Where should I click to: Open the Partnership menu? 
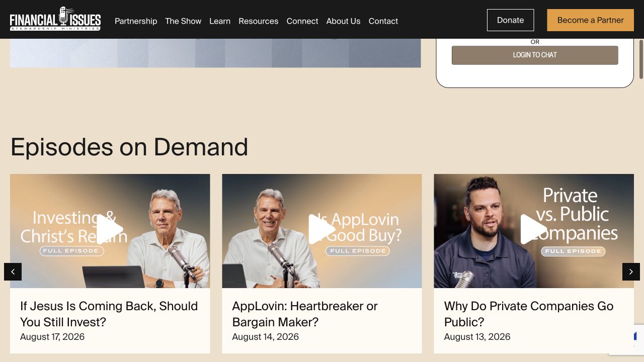(x=136, y=21)
